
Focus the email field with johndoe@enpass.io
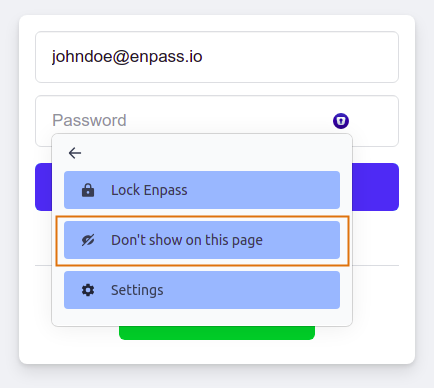point(217,57)
